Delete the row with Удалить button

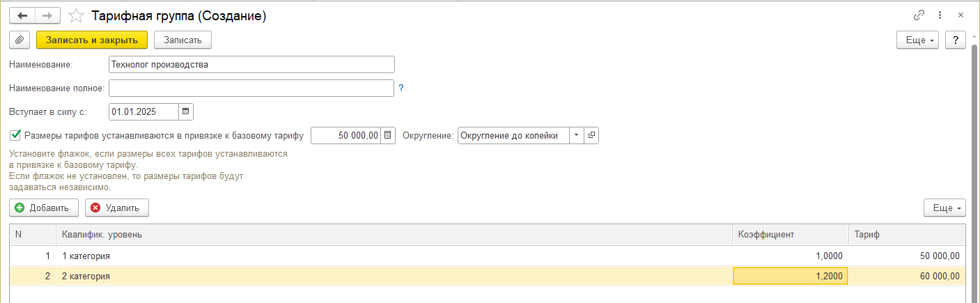pyautogui.click(x=116, y=208)
